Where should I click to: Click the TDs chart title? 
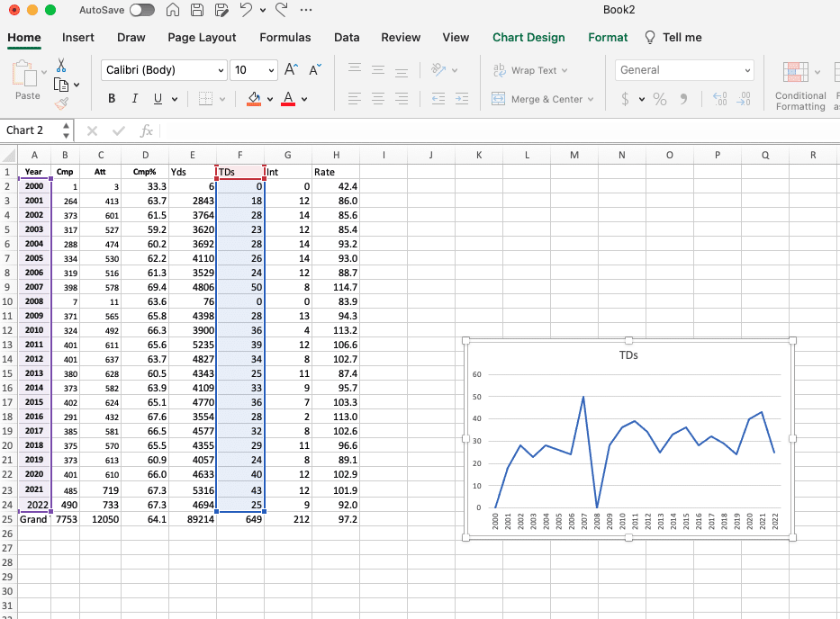628,355
